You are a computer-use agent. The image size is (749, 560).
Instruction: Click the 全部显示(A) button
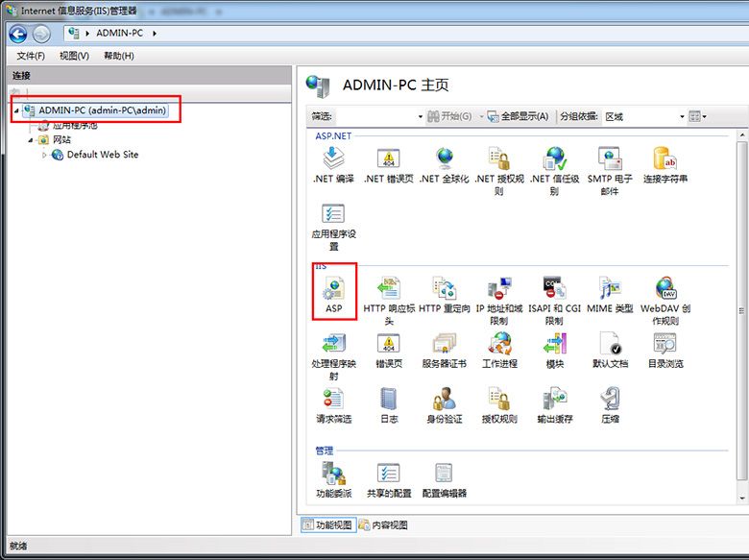519,116
